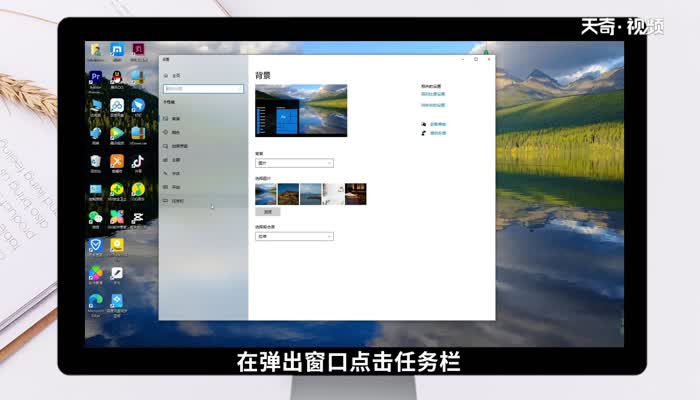Open the blue circle bird-wing app icon
The height and width of the screenshot is (400, 700).
(x=138, y=107)
